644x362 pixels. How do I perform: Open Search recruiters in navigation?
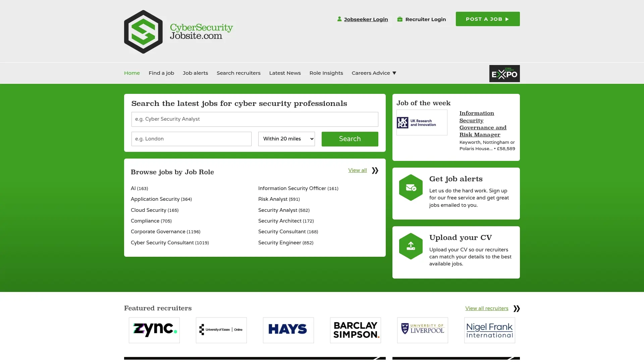238,73
